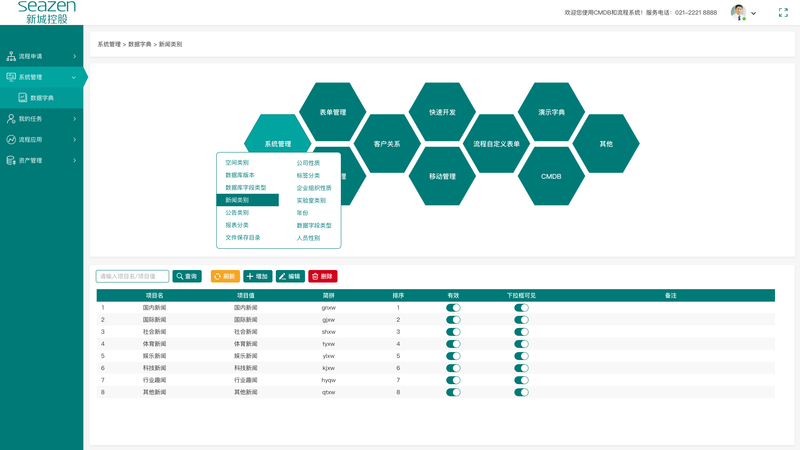Select the 快速开发 hexagon

tap(442, 112)
